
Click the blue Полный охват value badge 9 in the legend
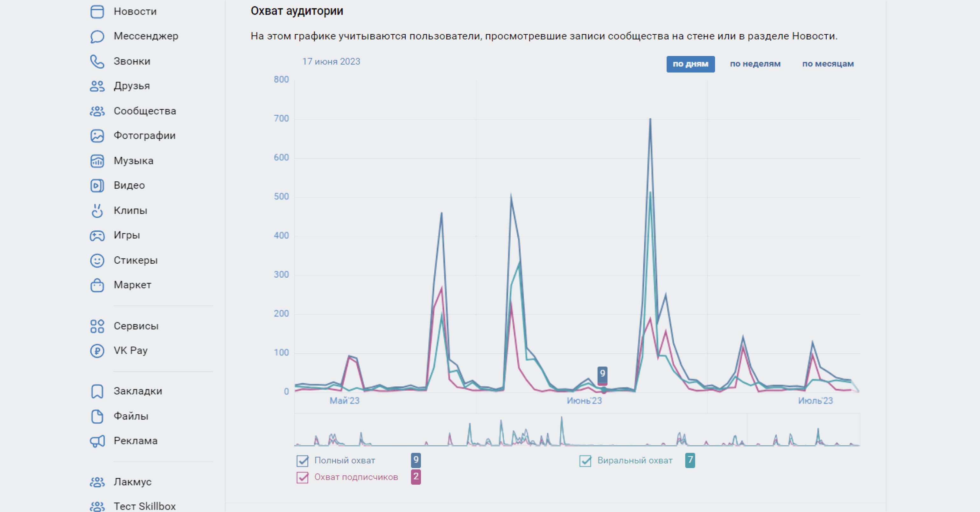point(416,460)
